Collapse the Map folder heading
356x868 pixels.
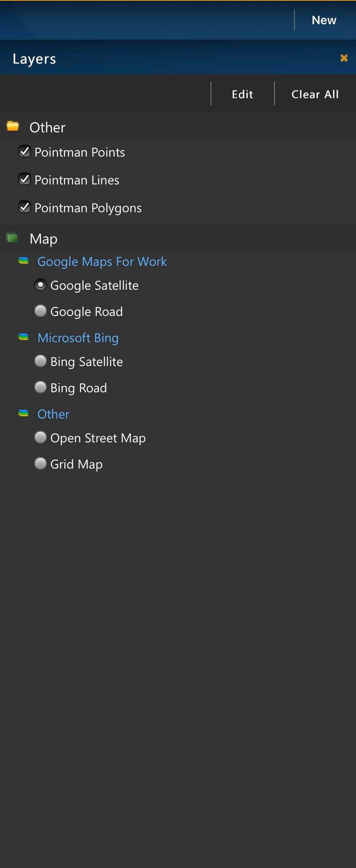coord(44,239)
